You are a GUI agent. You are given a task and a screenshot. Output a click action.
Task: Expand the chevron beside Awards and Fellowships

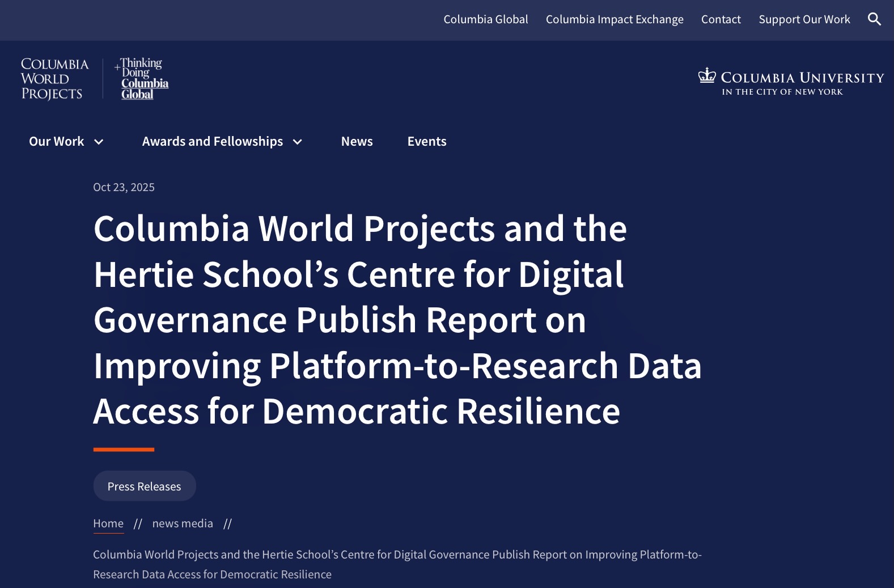point(298,142)
